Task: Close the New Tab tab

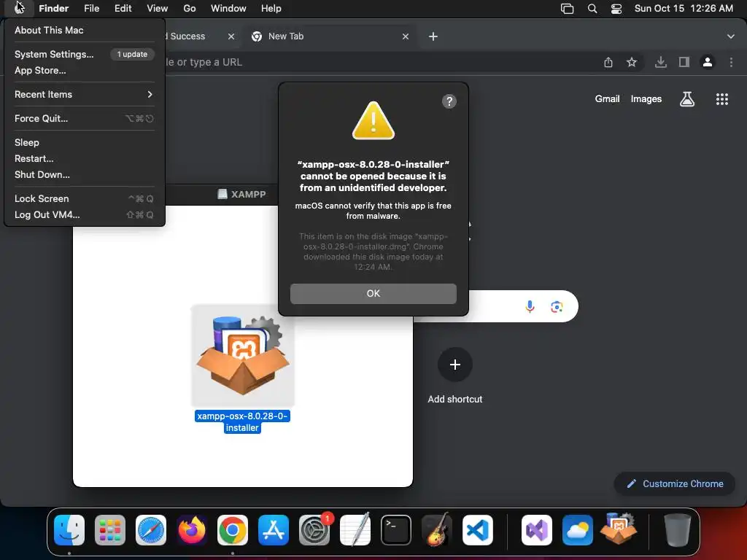Action: [406, 36]
